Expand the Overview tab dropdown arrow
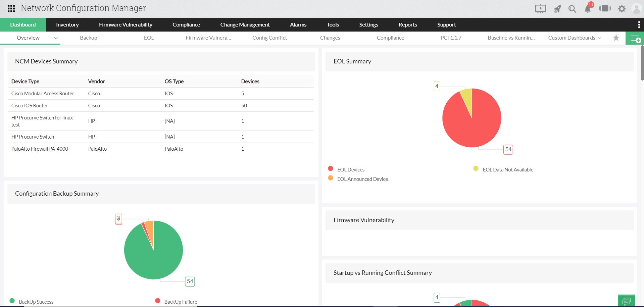 pos(56,38)
